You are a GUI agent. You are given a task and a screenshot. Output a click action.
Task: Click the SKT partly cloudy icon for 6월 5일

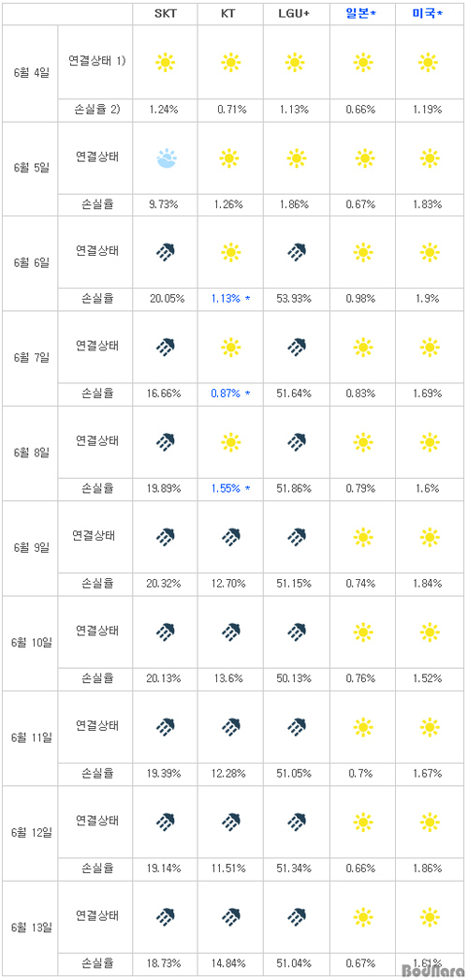click(165, 158)
